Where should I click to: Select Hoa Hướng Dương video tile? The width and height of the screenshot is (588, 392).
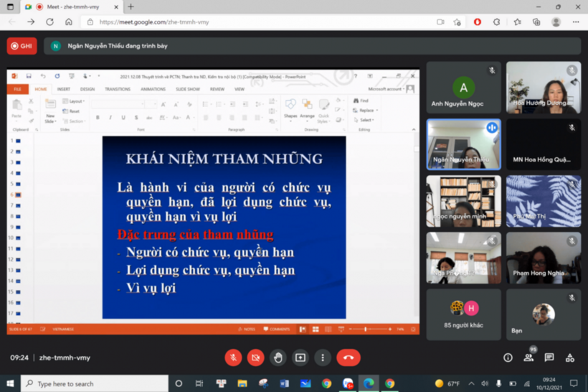[x=544, y=88]
